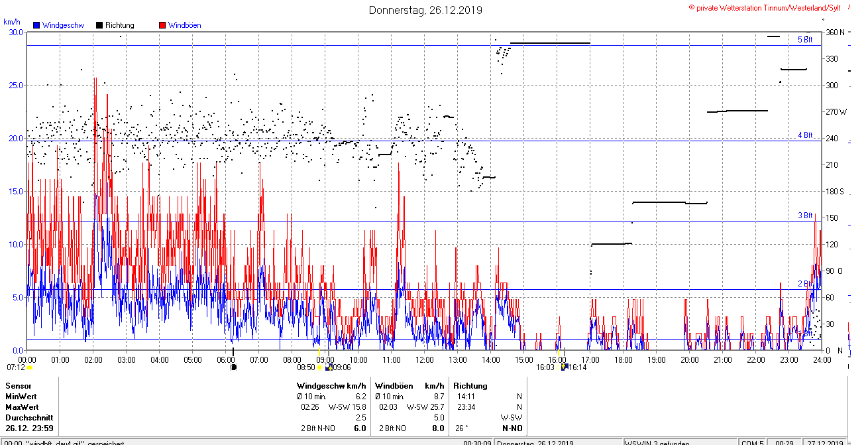Click the private Wetterstation Tinnum/Westerland/Sylt copyright text
This screenshot has height=445, width=868.
765,7
